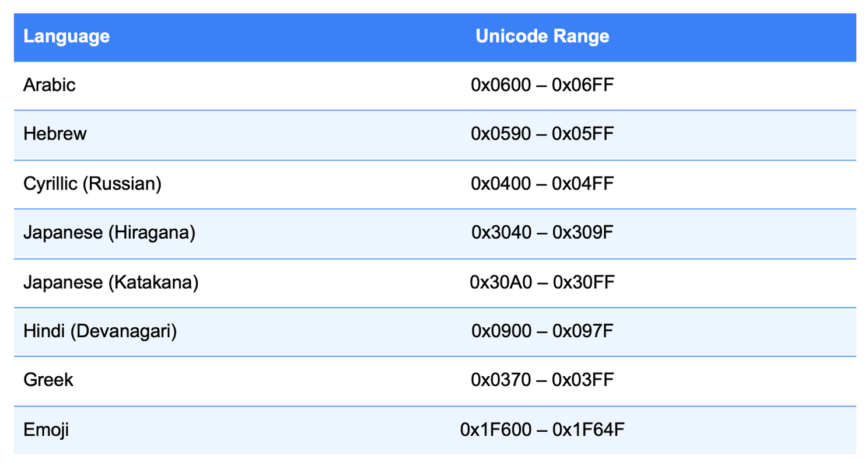Screen dimensions: 868x469
Task: Click the Unicode Range column header
Action: click(x=542, y=36)
